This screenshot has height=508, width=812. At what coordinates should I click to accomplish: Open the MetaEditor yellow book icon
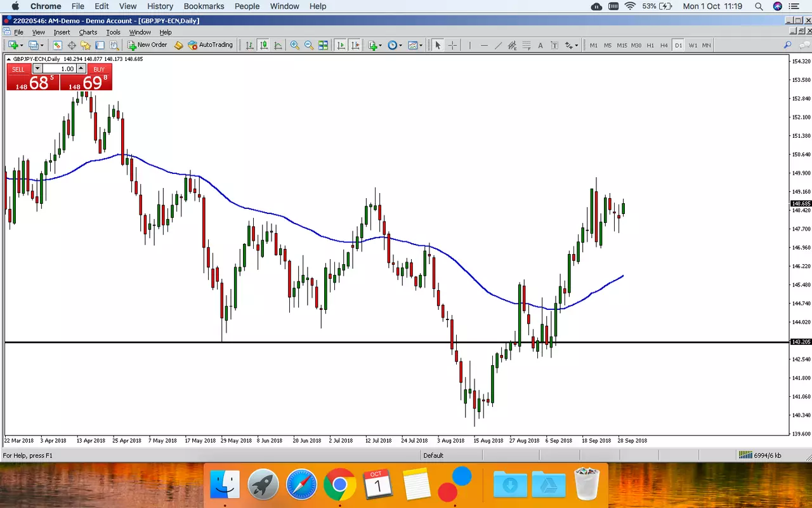click(179, 45)
